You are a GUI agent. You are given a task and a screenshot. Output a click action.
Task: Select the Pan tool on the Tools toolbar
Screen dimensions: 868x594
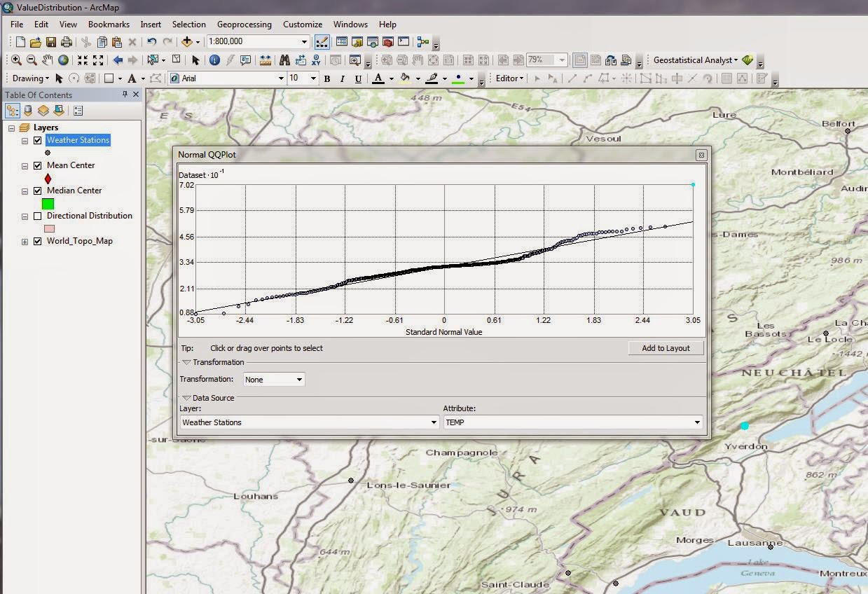(x=47, y=60)
